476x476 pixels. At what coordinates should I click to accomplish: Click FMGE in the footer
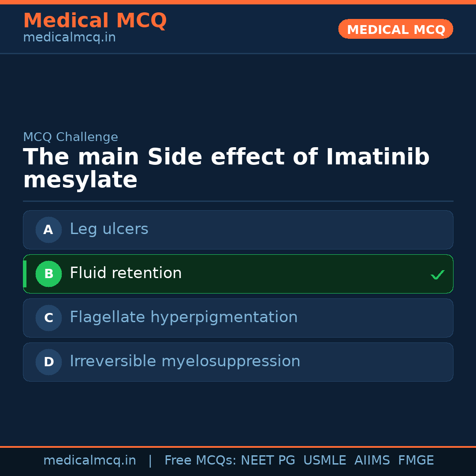coord(416,461)
